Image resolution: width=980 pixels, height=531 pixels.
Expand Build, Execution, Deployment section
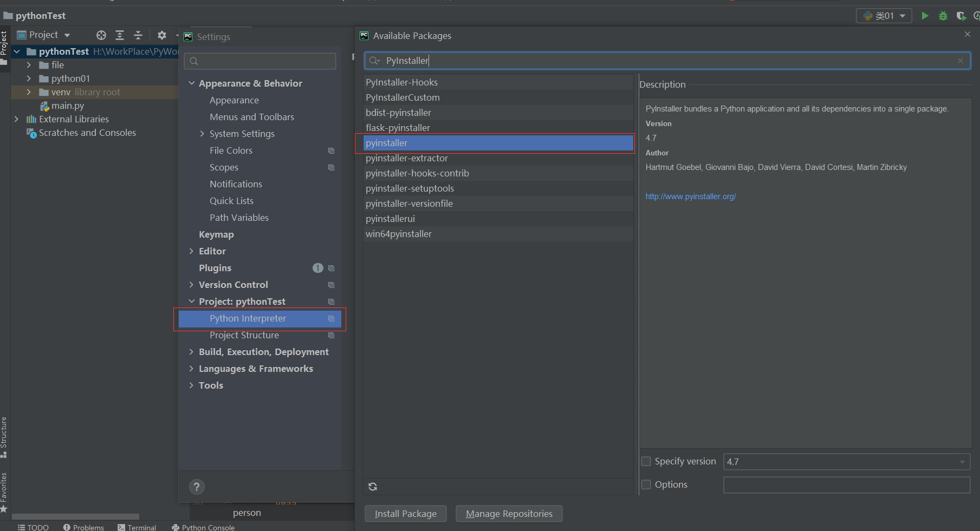tap(191, 352)
